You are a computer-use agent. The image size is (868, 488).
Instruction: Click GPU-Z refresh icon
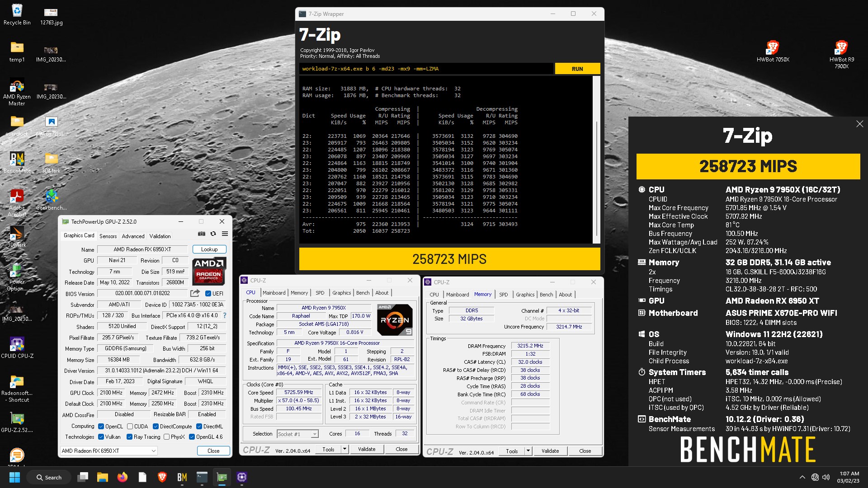(213, 234)
